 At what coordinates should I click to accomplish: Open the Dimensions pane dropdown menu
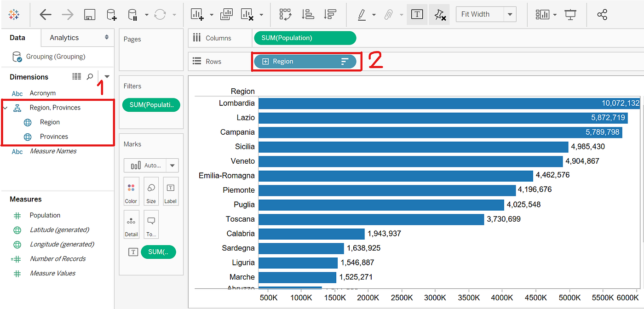point(107,77)
